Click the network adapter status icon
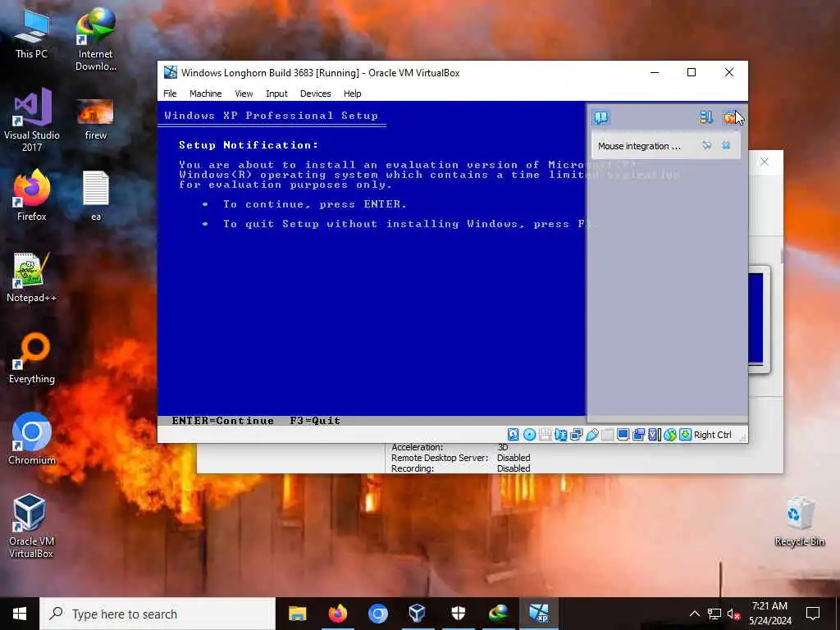This screenshot has width=840, height=630. click(x=560, y=435)
